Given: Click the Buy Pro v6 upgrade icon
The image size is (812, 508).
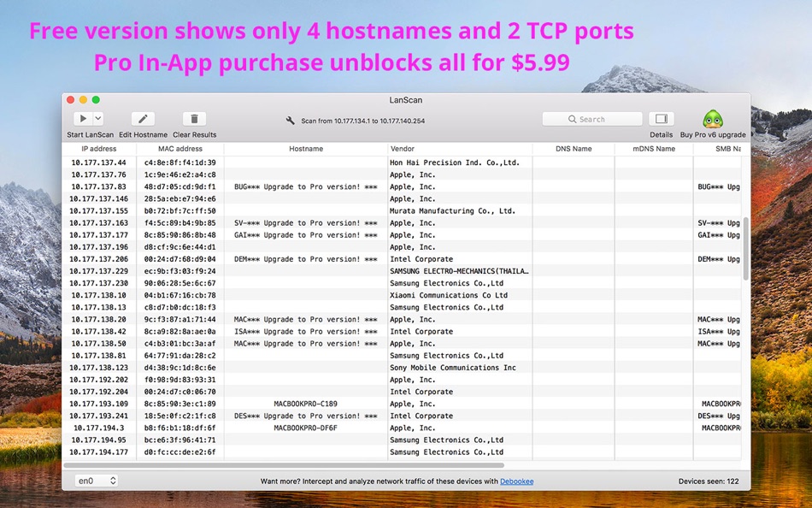Looking at the screenshot, I should tap(713, 119).
